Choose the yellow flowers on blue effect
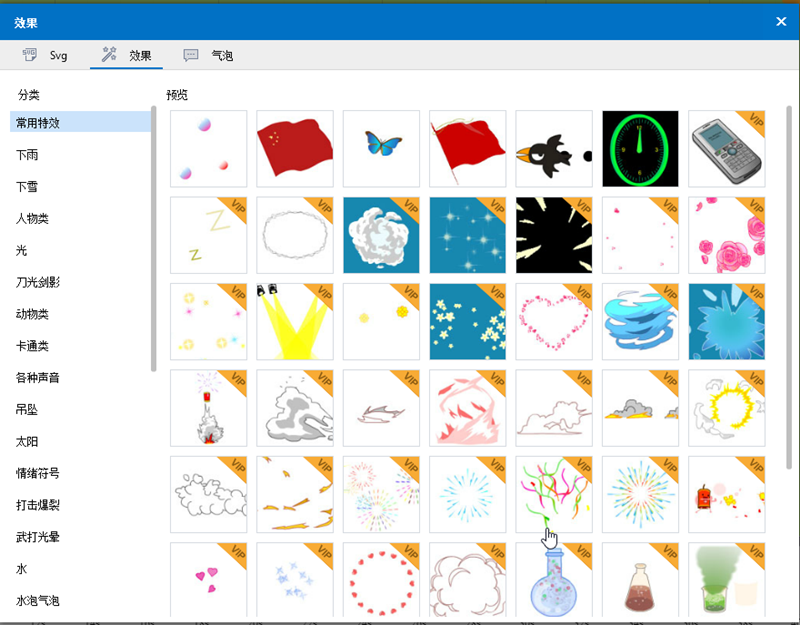This screenshot has height=625, width=800. coord(468,321)
